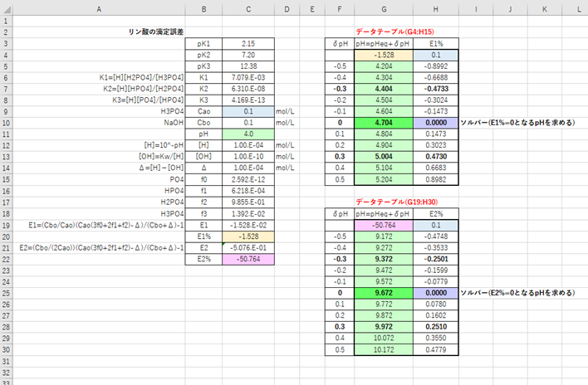Select column G header

pyautogui.click(x=384, y=9)
